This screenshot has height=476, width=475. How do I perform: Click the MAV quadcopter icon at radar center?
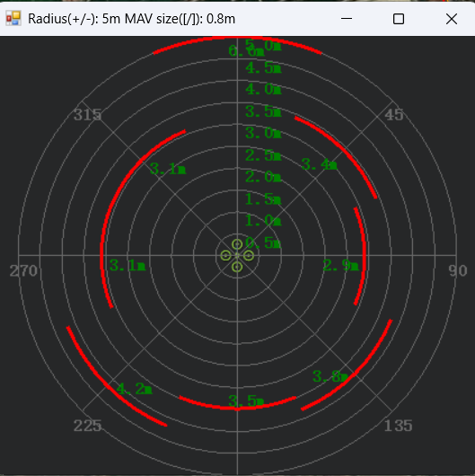point(237,256)
